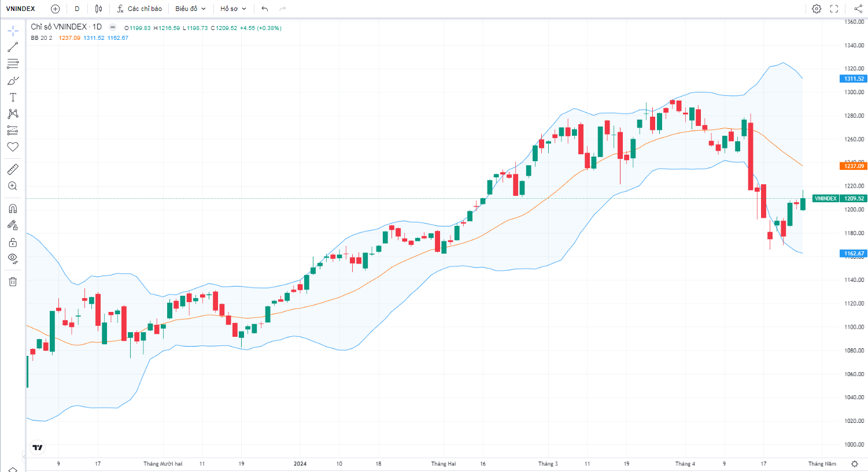Expand the Hồ sơ dropdown

(x=233, y=9)
